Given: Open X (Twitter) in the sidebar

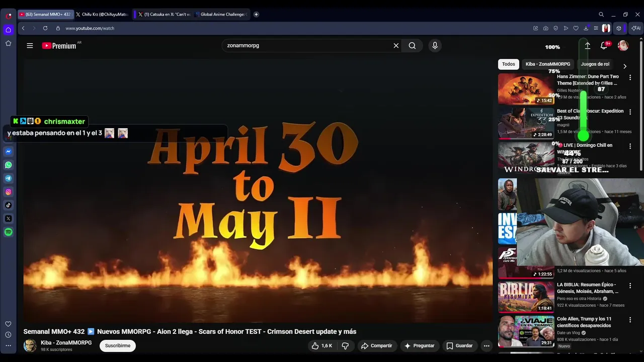Looking at the screenshot, I should point(9,219).
